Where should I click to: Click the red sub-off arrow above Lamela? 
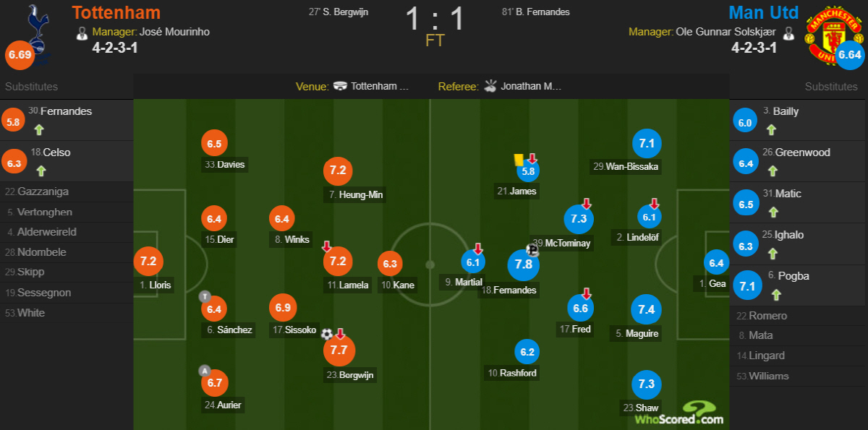[327, 246]
